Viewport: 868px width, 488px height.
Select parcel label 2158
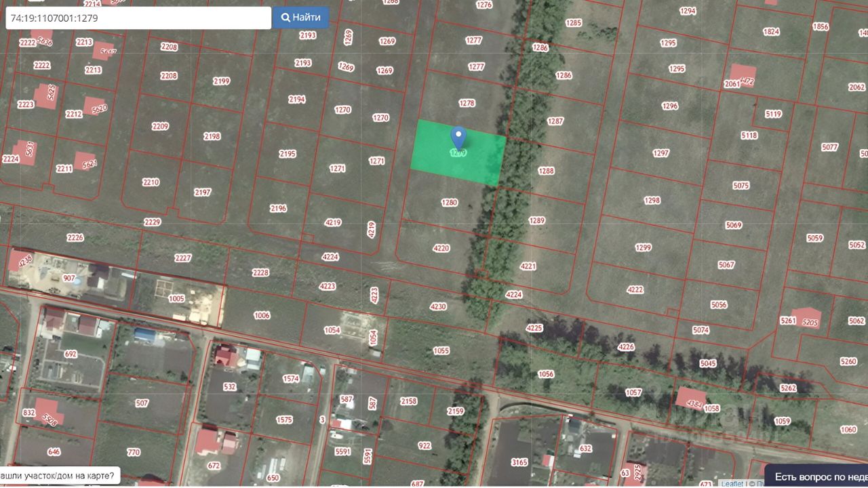409,401
